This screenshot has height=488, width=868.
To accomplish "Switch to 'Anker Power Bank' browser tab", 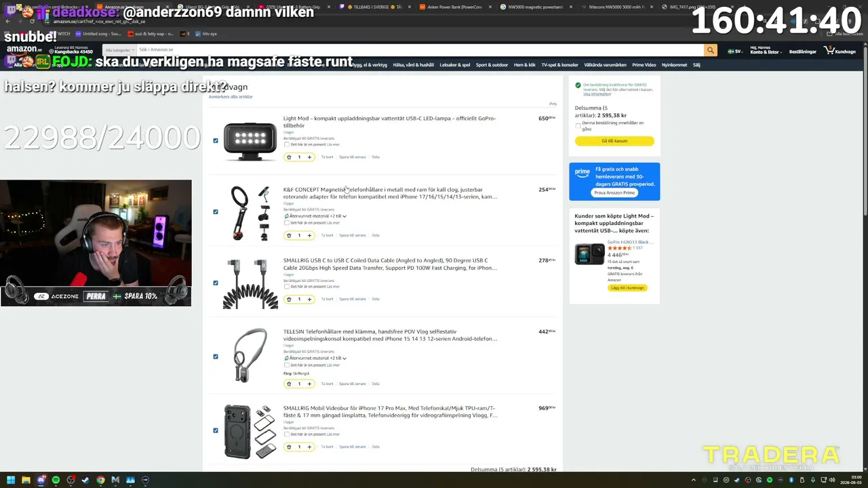I will coord(455,7).
